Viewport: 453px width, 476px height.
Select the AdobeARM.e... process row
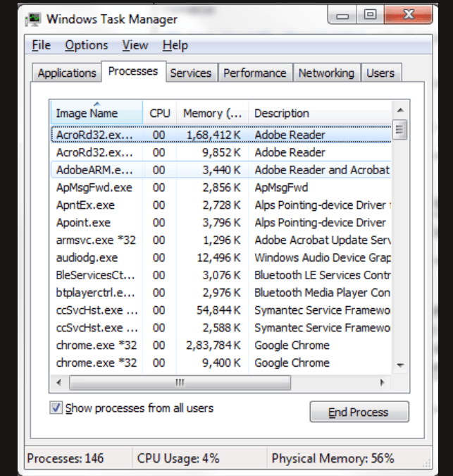point(221,170)
